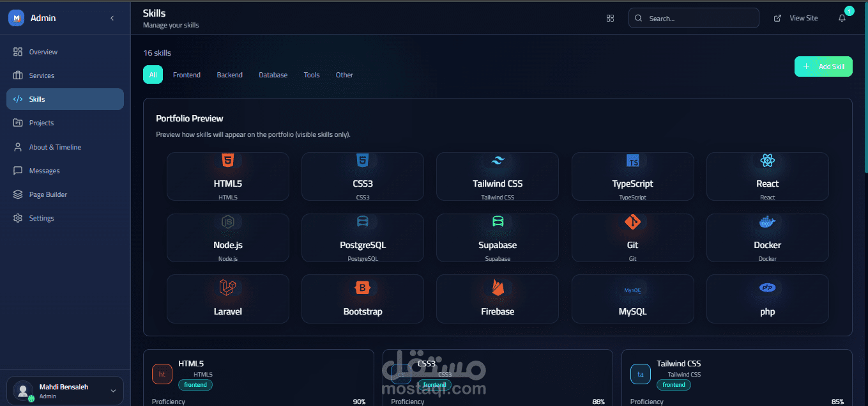Viewport: 868px width, 406px height.
Task: Click the 85% proficiency value
Action: pyautogui.click(x=837, y=402)
